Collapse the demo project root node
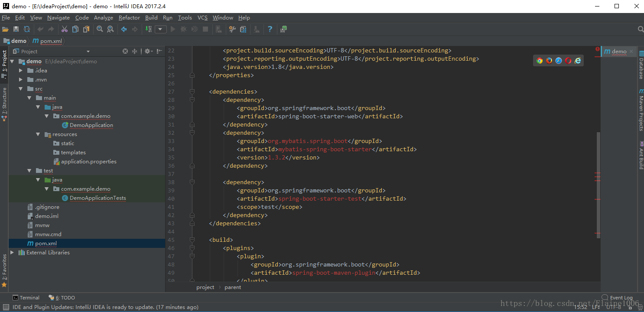Screen dimensions: 644x312 12,62
